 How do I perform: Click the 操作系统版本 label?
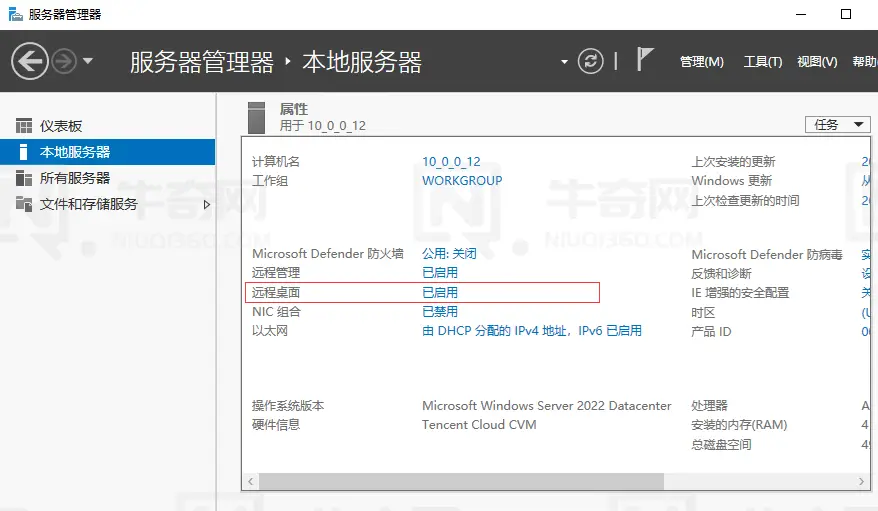pos(288,406)
